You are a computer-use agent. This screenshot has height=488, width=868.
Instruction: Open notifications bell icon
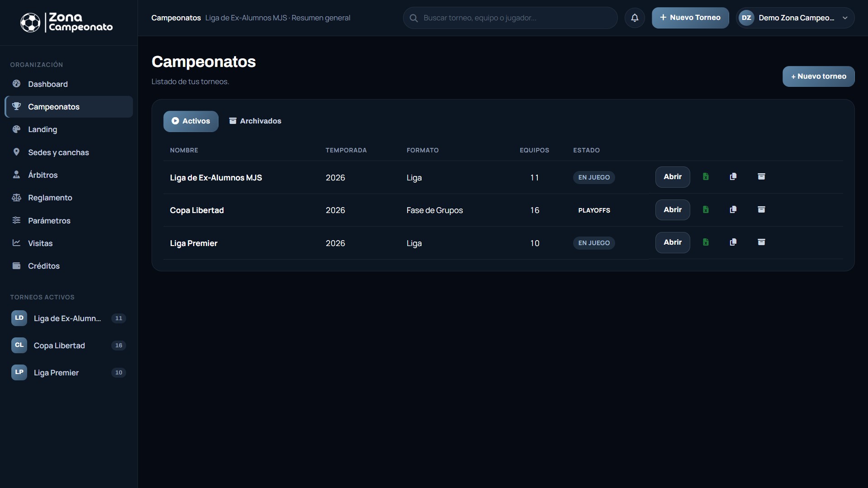coord(635,18)
